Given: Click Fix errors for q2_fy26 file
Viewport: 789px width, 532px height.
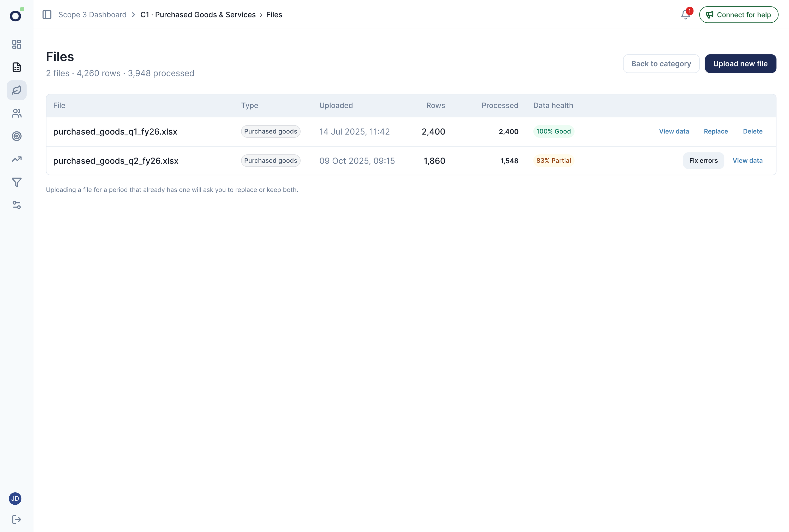Looking at the screenshot, I should (703, 160).
